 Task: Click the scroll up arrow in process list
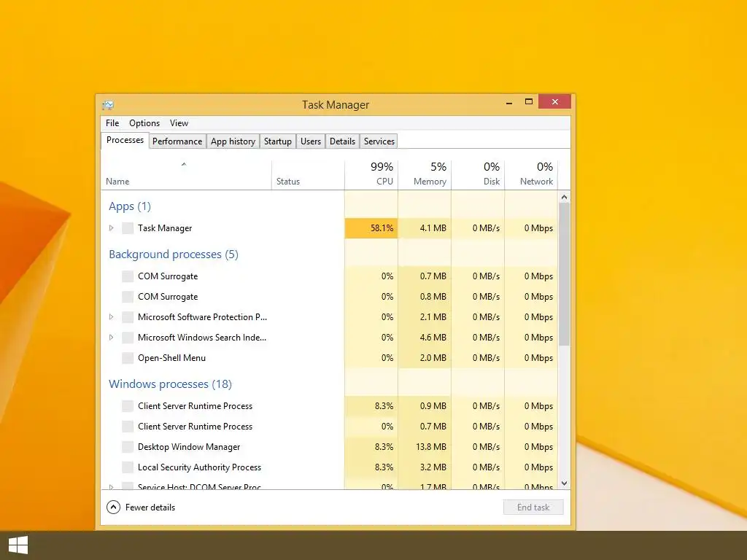coord(564,197)
